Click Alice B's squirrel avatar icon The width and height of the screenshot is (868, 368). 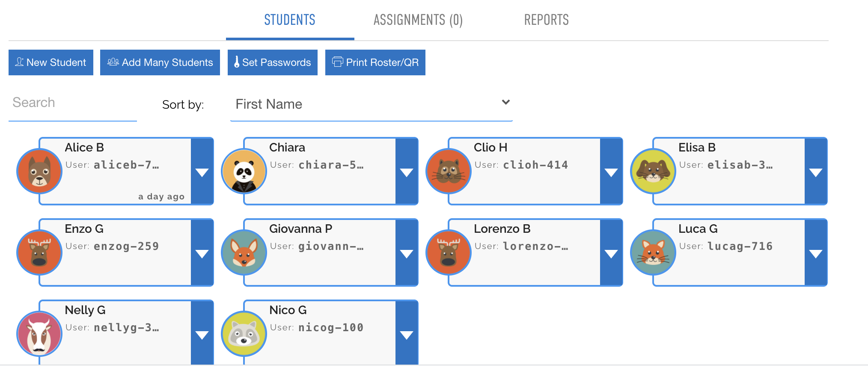39,171
